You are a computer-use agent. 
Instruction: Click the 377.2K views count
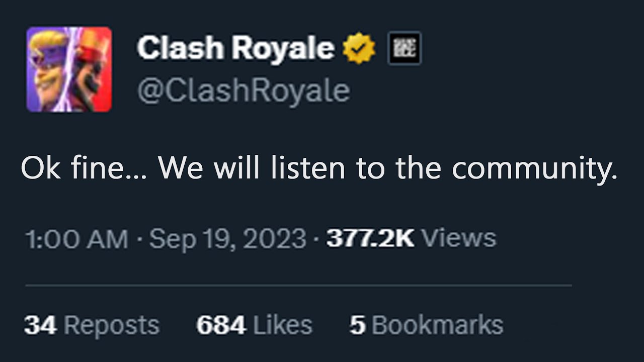370,239
